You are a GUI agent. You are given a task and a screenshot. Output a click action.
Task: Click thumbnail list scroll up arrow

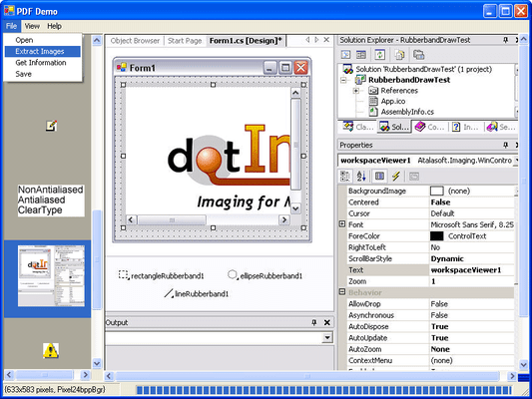tap(97, 41)
